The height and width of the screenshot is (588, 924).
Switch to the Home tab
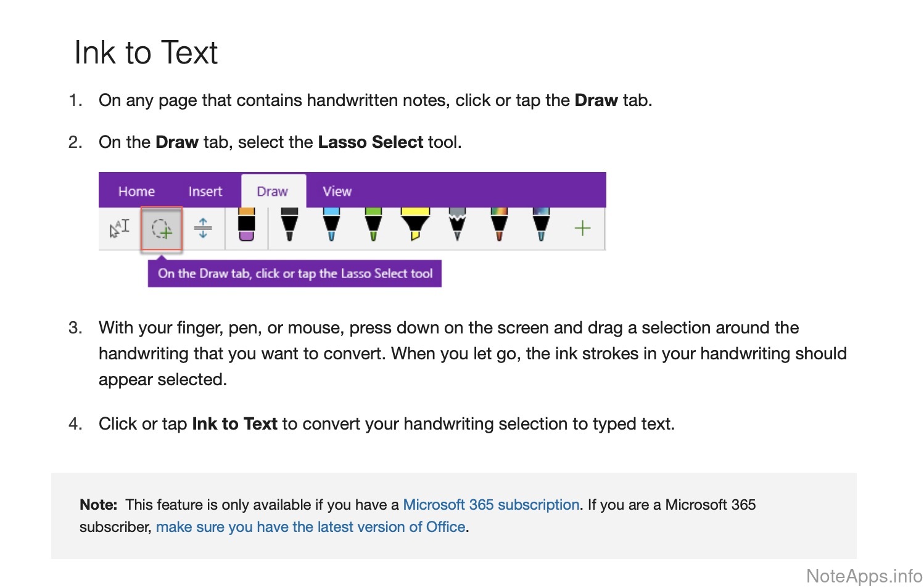pos(136,192)
